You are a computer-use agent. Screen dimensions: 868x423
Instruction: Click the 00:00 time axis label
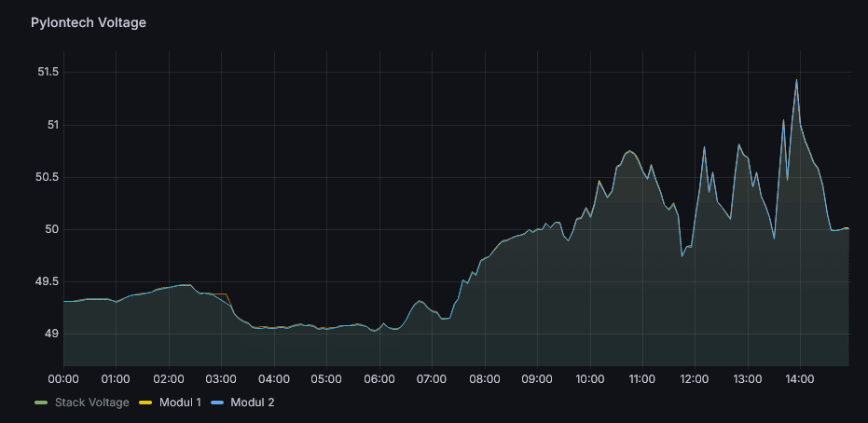click(63, 379)
